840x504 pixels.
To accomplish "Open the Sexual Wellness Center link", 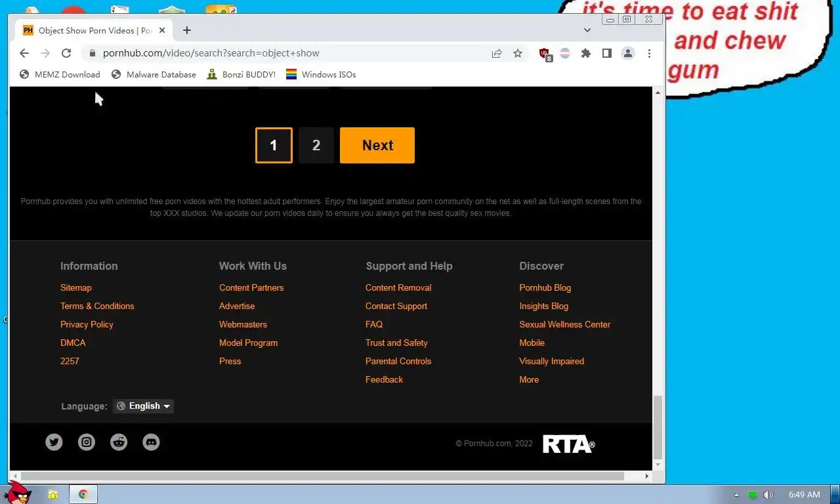I will 564,324.
